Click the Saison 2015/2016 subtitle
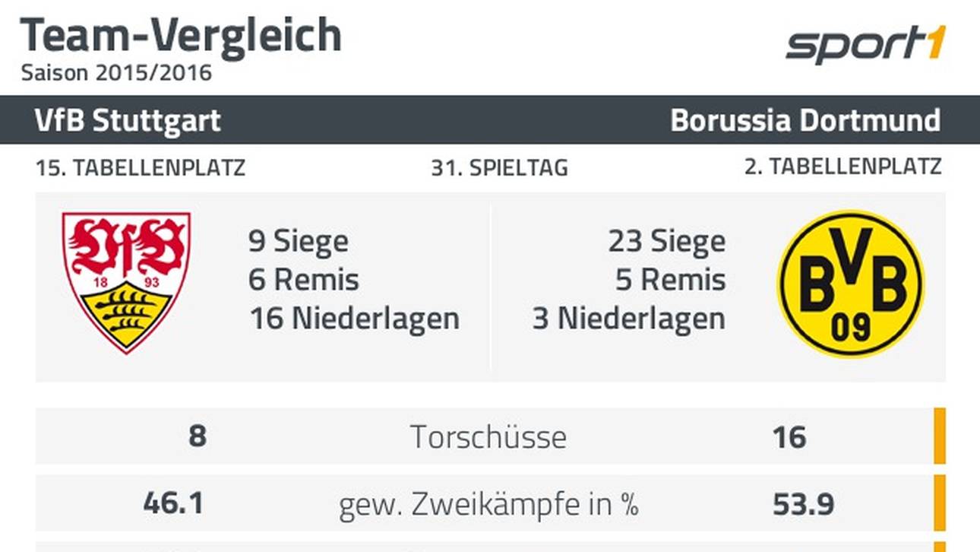Viewport: 980px width, 552px height. click(116, 73)
